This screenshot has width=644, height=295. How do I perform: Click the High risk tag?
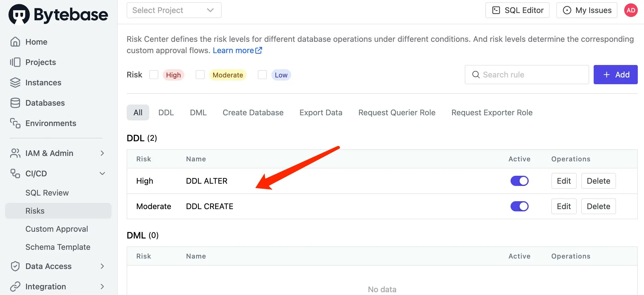[174, 75]
